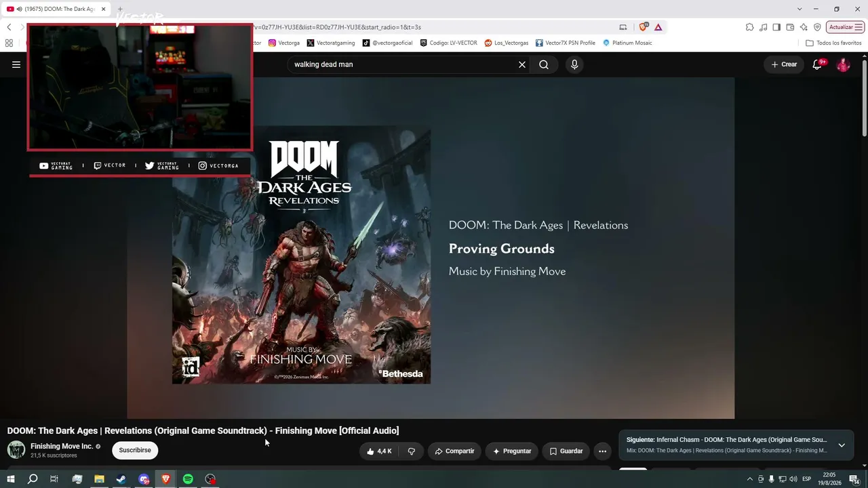
Task: Open the Leo AI sparkle icon
Action: coord(804,27)
